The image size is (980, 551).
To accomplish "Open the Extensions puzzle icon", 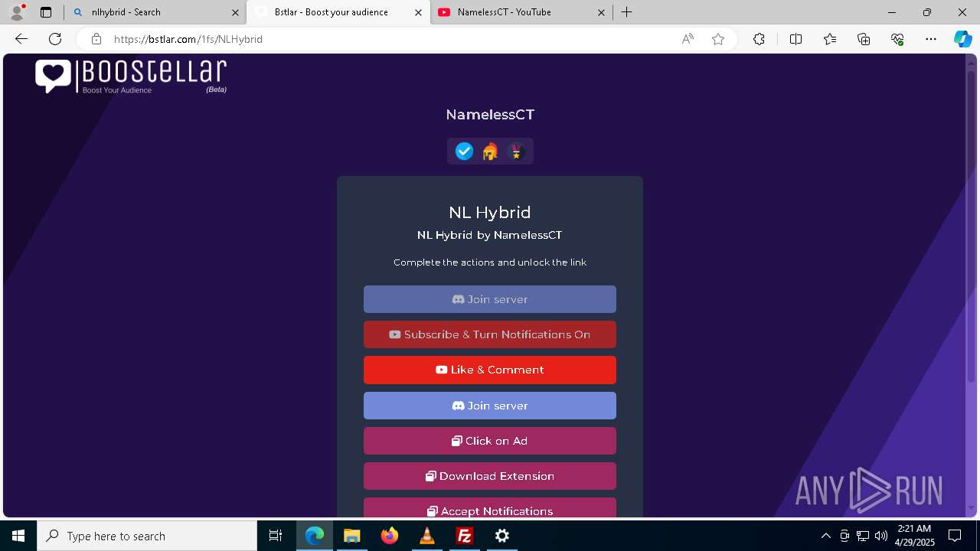I will coord(759,39).
